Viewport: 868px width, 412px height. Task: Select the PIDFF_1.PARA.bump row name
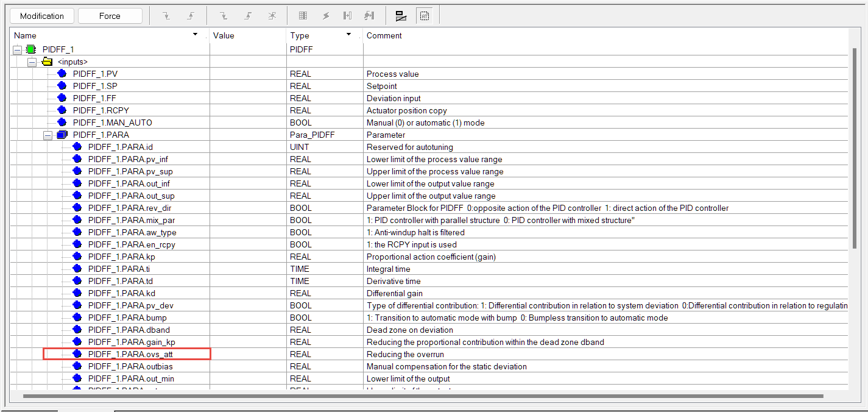click(x=127, y=318)
